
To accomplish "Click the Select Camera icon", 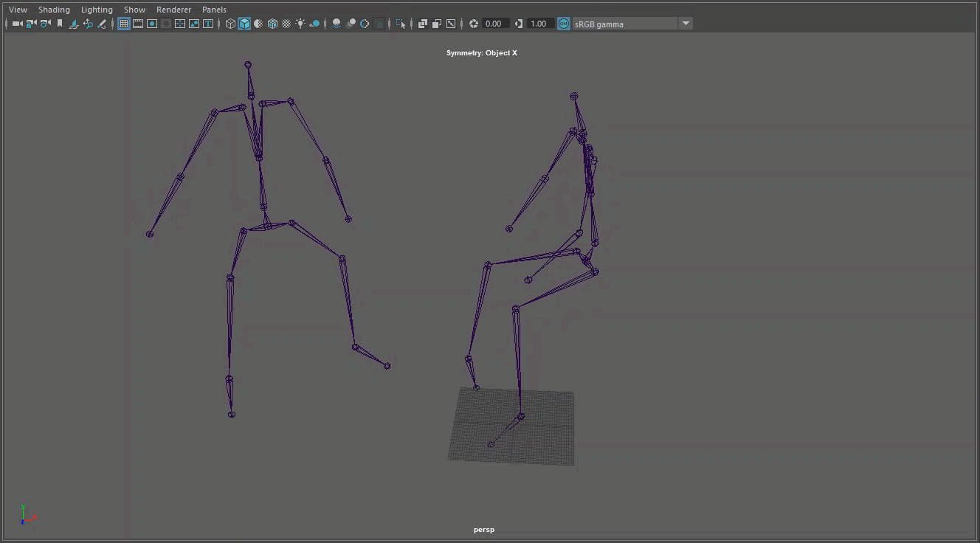I will pyautogui.click(x=17, y=24).
